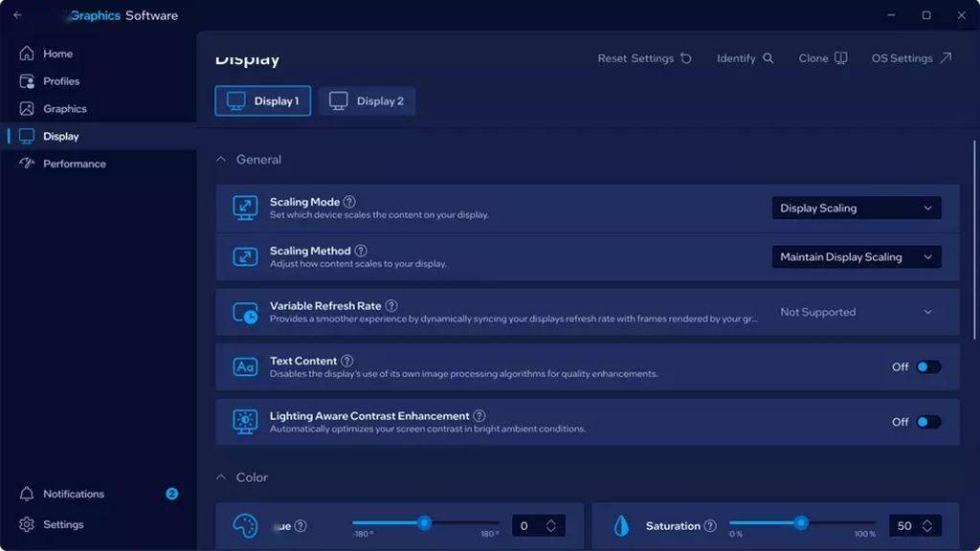Click the vertical scrollbar on right
The height and width of the screenshot is (551, 980).
tap(974, 240)
